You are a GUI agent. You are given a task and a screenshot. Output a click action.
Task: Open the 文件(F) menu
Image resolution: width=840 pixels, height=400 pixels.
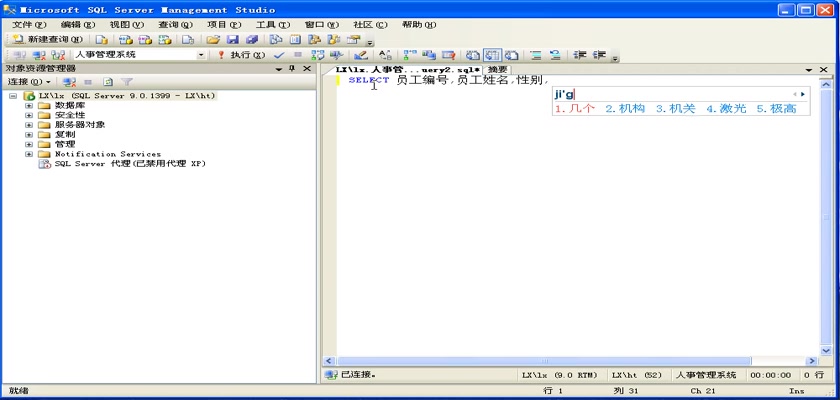[29, 25]
